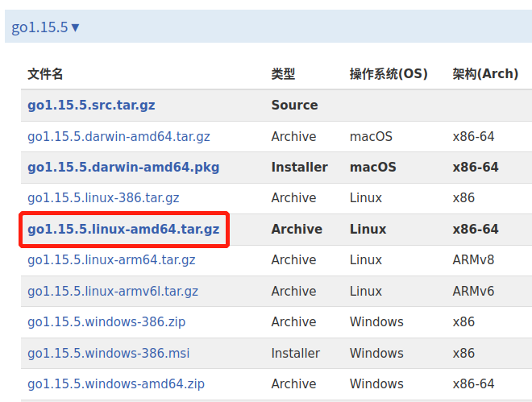Get the go1.15.5.windows-386.msi installer

109,354
